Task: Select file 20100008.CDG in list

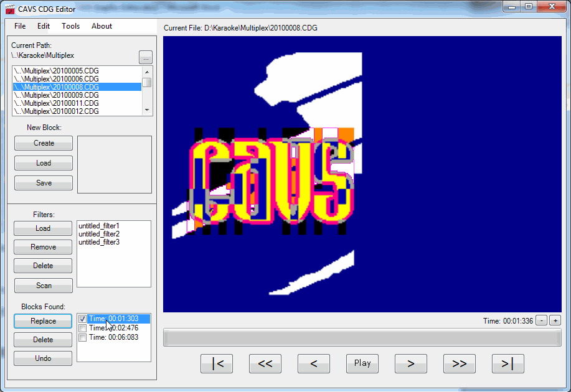Action: pyautogui.click(x=77, y=86)
